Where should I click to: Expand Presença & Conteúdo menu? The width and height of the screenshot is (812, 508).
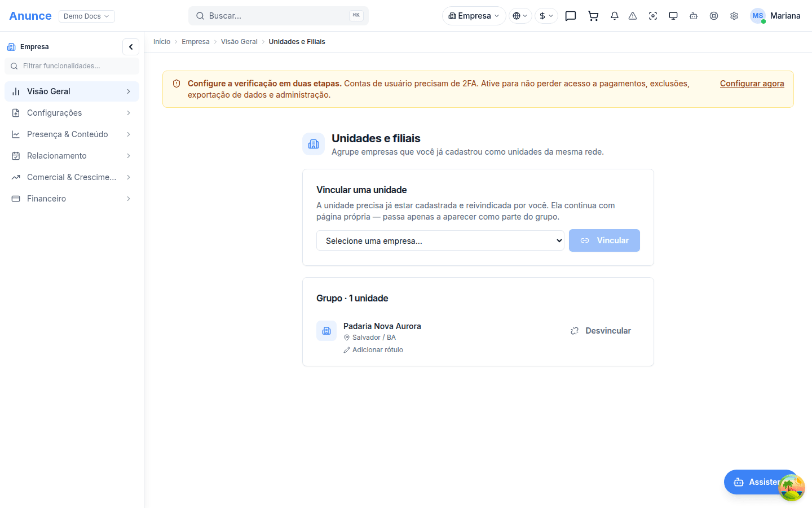(72, 134)
